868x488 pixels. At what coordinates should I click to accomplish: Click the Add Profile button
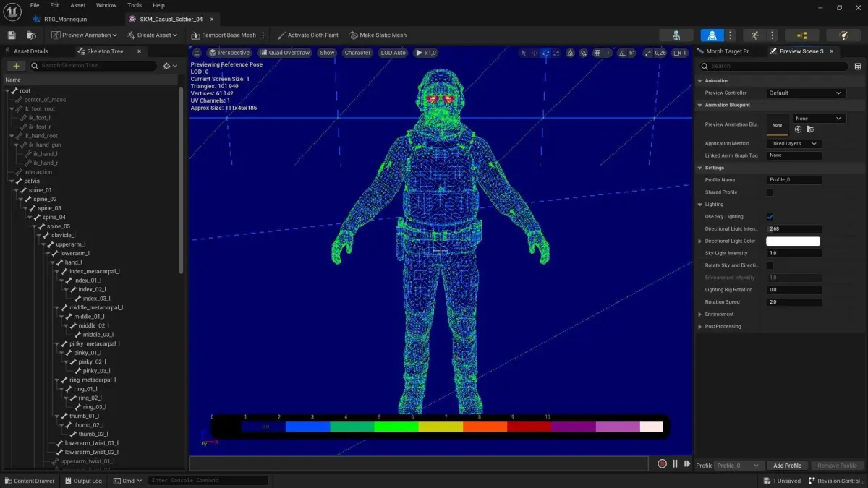pos(787,466)
